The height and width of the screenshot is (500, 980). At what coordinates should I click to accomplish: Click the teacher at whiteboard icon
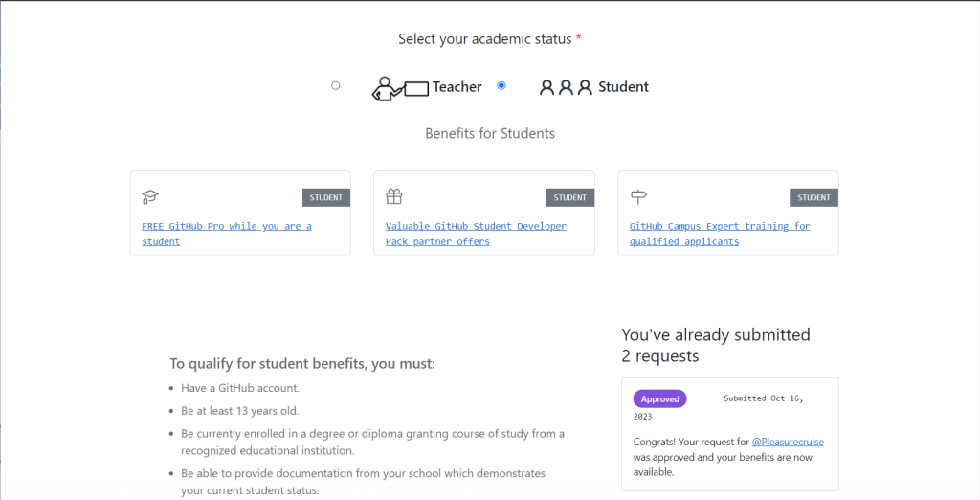[399, 88]
